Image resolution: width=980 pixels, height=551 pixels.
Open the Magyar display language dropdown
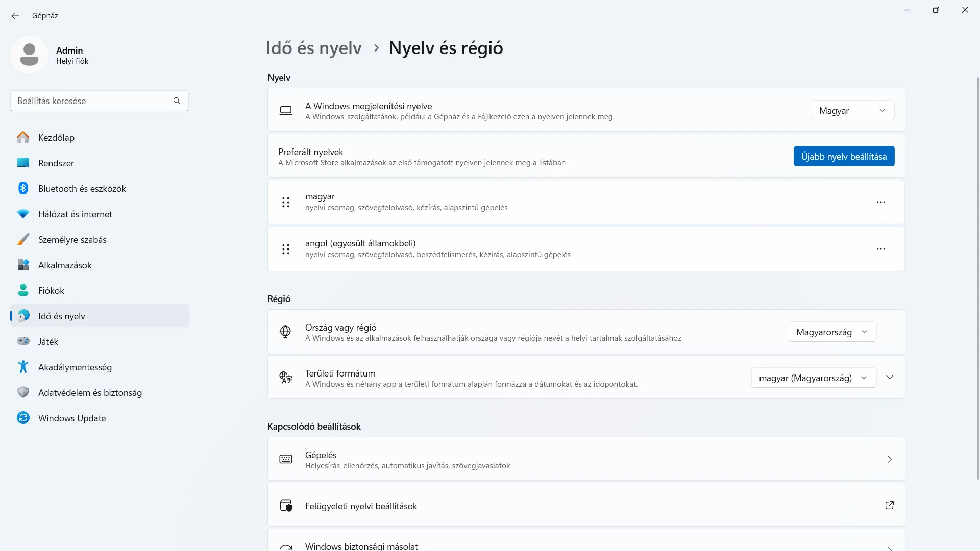pos(852,111)
